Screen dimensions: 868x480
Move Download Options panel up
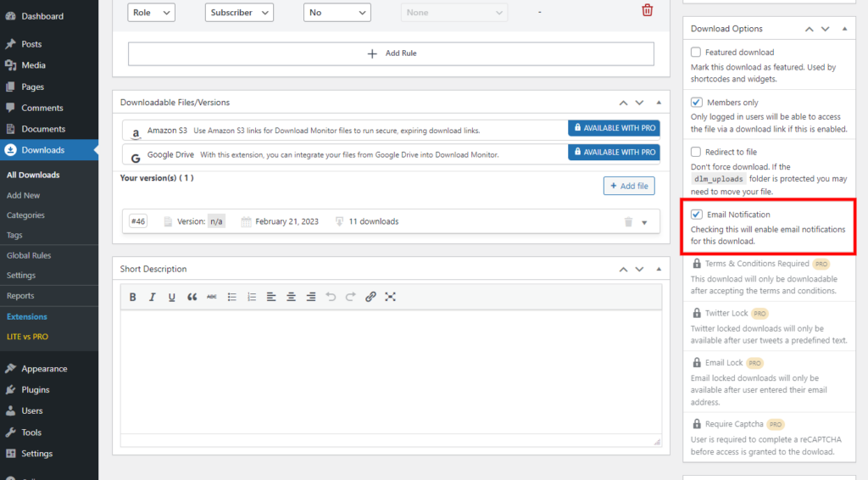click(810, 29)
